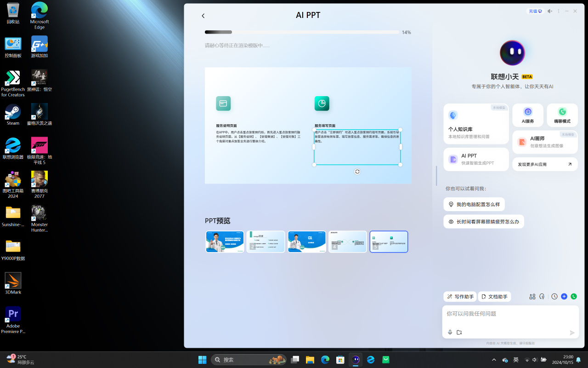The height and width of the screenshot is (368, 588).
Task: Click the panel divider handle
Action: coord(436,175)
